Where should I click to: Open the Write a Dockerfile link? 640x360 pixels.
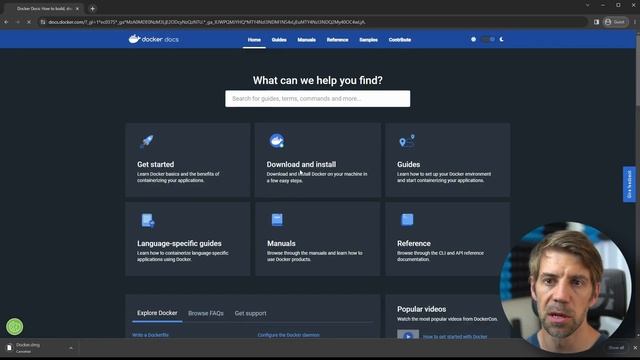click(150, 335)
